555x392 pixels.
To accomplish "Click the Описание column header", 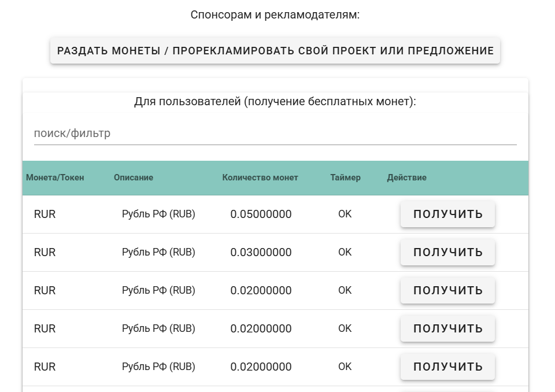I will (134, 177).
